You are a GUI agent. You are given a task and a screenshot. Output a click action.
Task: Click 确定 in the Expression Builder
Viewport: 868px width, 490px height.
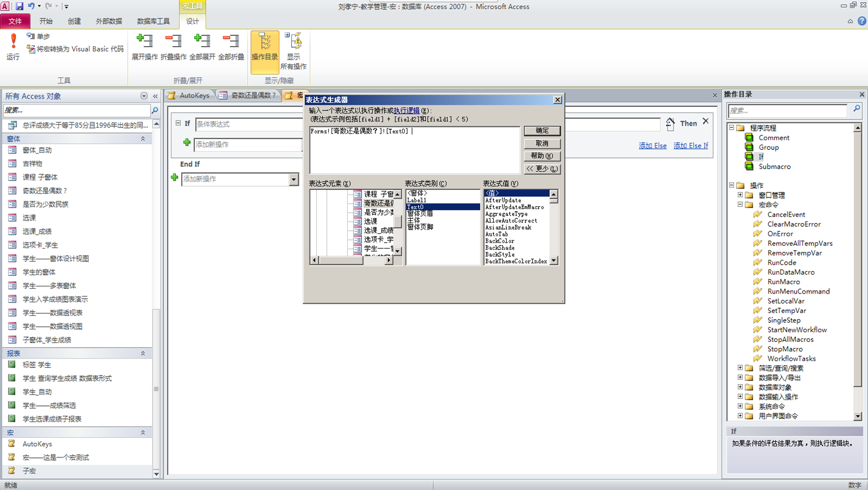click(541, 130)
